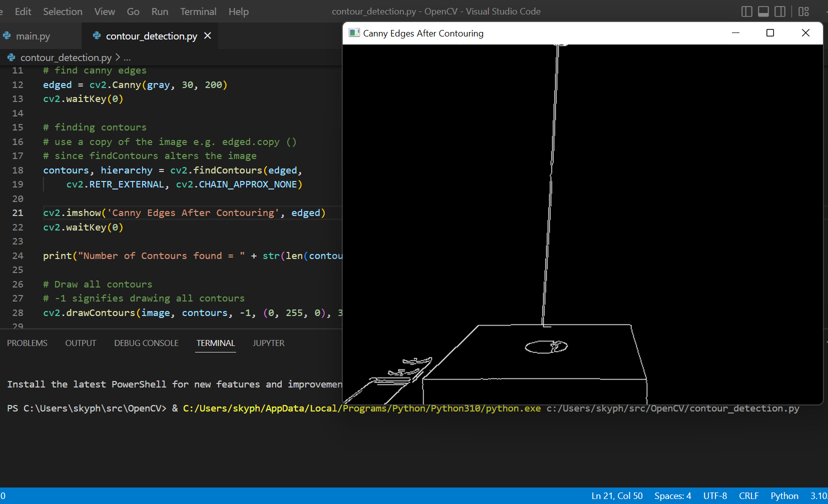Click imshow statement on line 21
828x504 pixels.
point(184,213)
